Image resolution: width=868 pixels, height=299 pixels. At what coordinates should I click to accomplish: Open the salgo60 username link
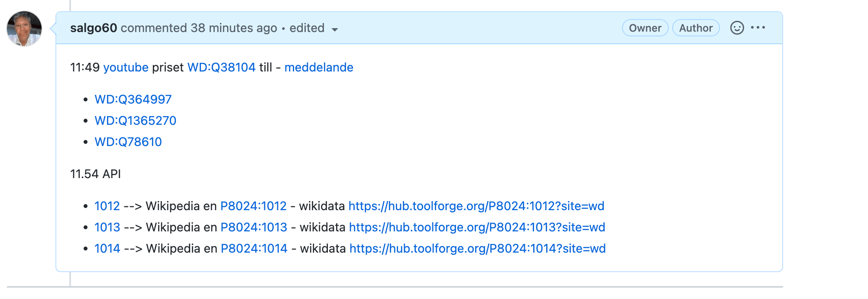[94, 28]
